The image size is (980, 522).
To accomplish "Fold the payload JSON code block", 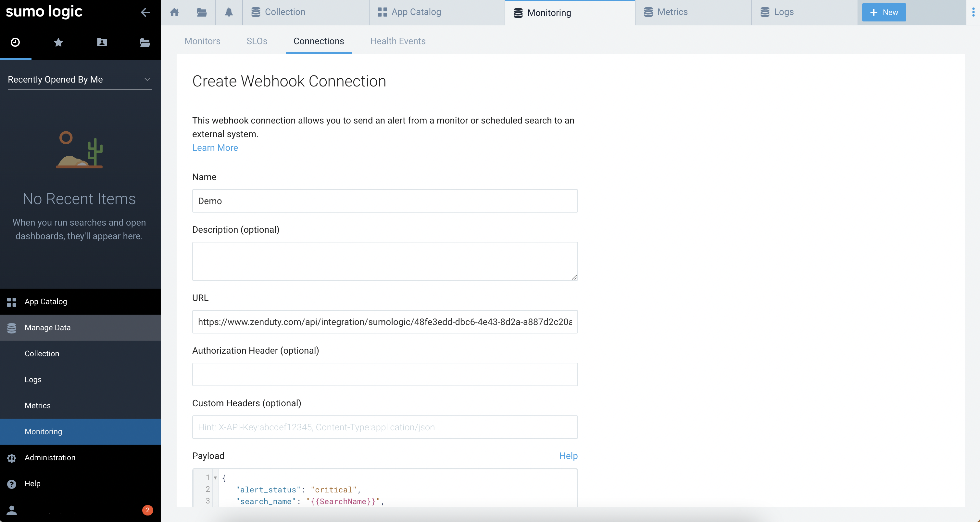I will click(215, 478).
